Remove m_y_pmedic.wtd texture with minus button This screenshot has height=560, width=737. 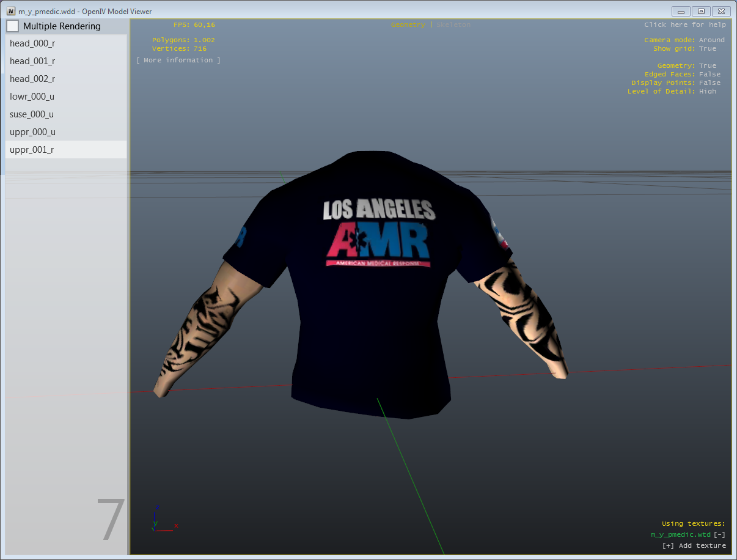point(719,535)
